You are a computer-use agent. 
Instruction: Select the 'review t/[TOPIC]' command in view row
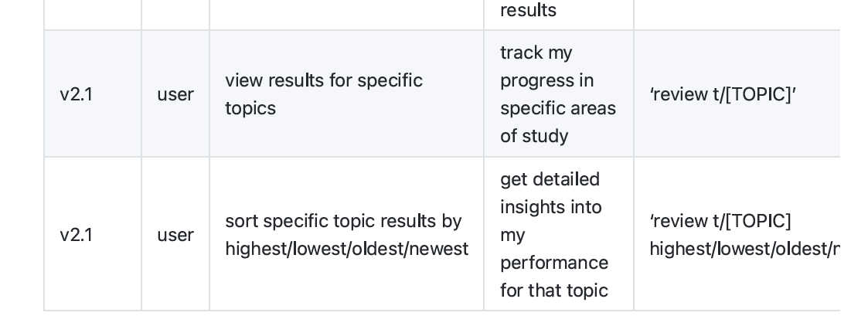point(723,94)
